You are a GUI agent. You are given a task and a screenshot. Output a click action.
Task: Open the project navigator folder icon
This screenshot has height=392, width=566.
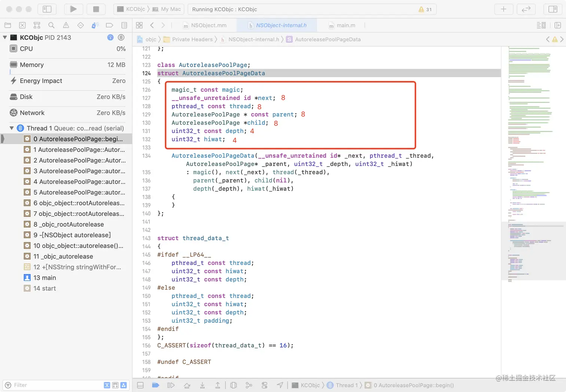(7, 25)
